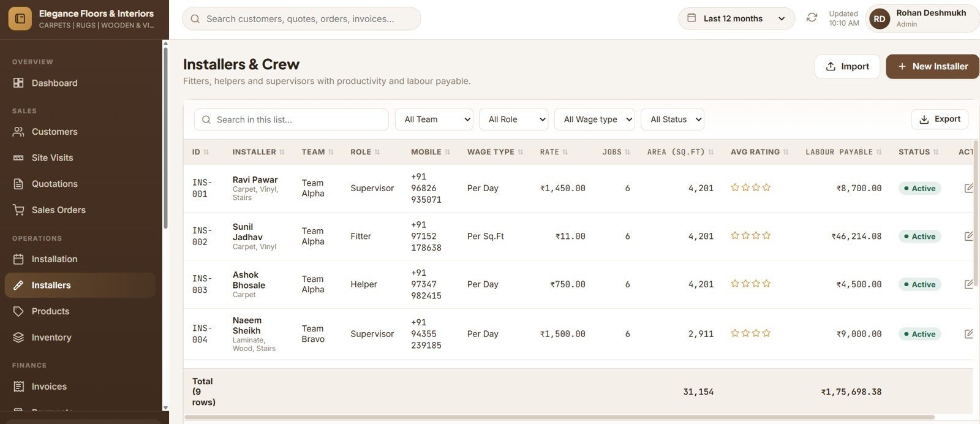Viewport: 980px width, 424px height.
Task: Export the installers list
Action: (x=940, y=119)
